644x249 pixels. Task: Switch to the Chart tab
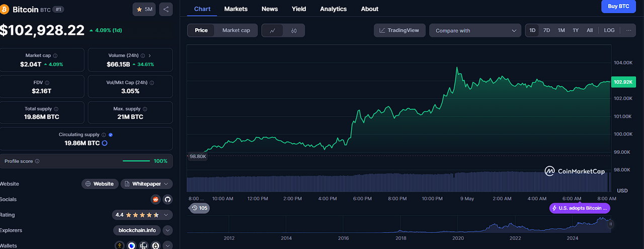coord(202,9)
